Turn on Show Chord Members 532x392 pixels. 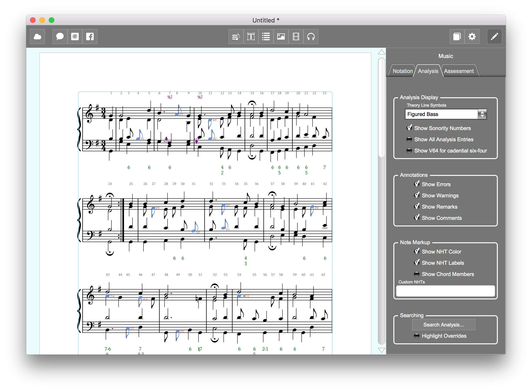[x=417, y=274]
